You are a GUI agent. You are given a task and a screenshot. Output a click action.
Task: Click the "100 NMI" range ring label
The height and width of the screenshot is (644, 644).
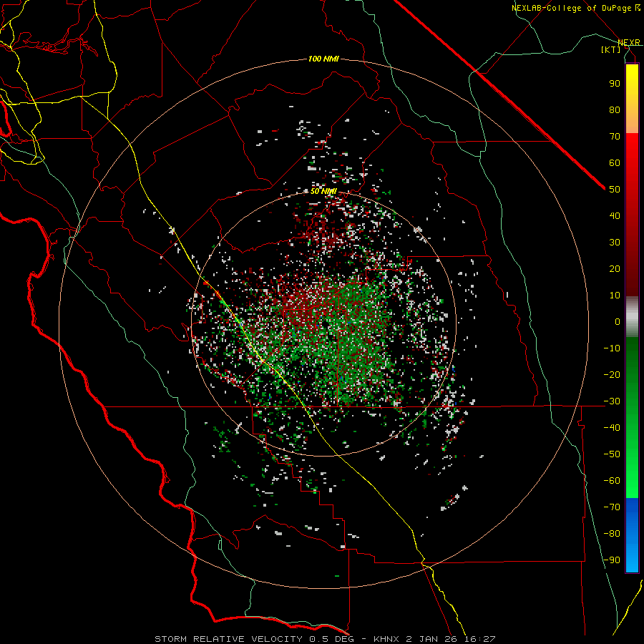pyautogui.click(x=323, y=59)
